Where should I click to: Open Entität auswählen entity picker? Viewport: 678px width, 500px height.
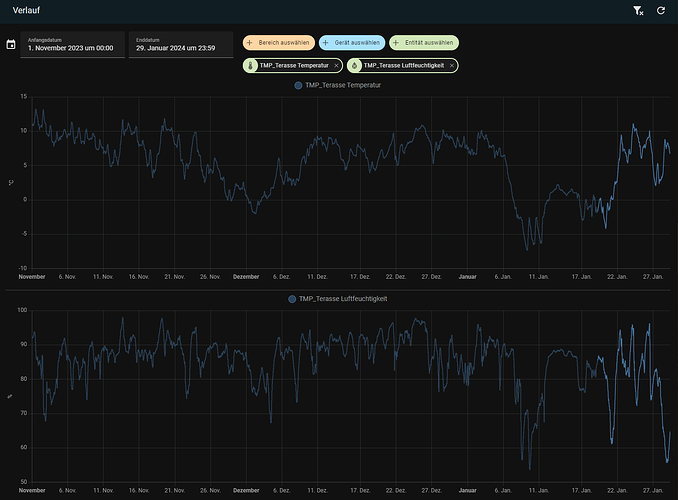click(x=429, y=43)
